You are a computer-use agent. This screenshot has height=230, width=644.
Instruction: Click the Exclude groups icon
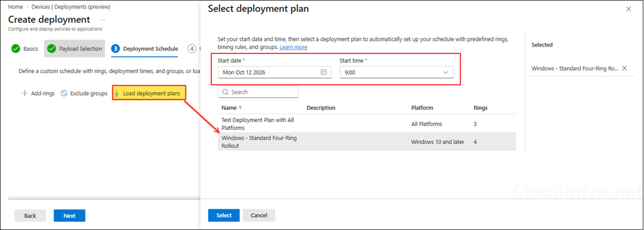(64, 94)
